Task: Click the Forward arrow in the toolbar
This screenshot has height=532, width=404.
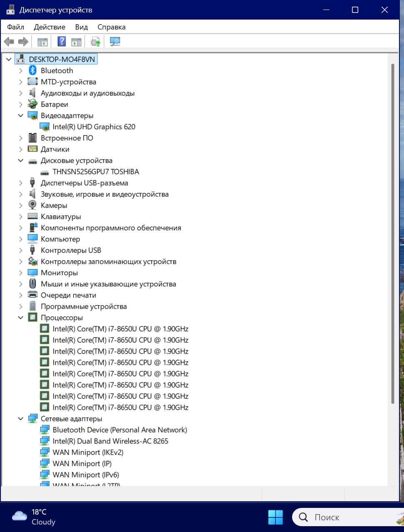Action: click(x=23, y=42)
